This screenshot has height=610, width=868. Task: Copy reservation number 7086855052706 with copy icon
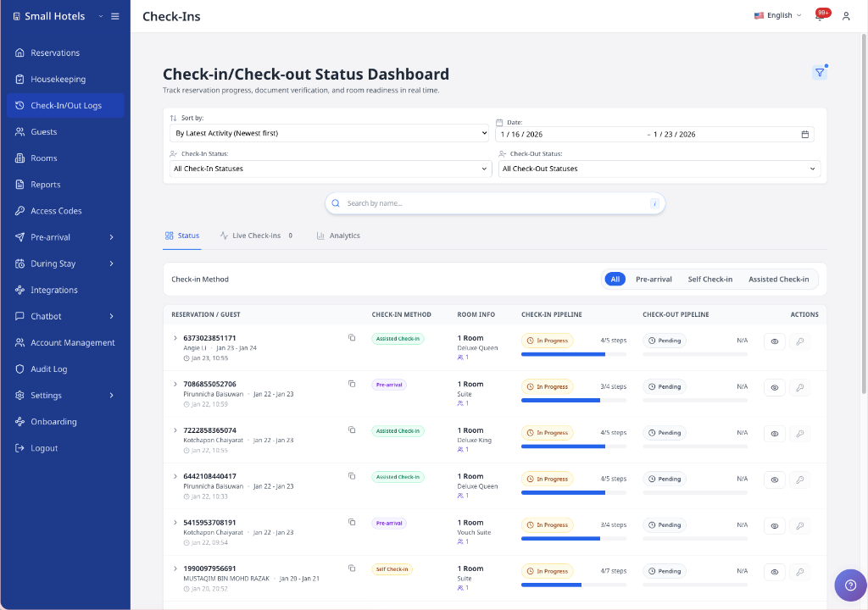352,381
